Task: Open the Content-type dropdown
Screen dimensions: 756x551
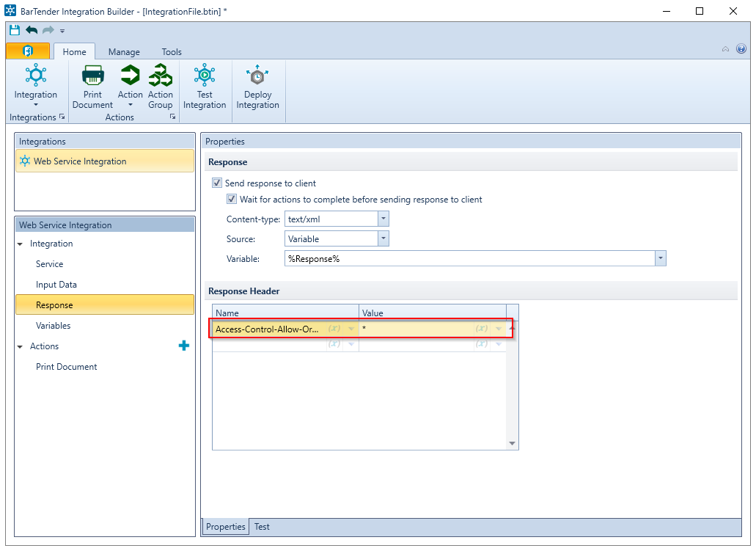Action: tap(383, 219)
